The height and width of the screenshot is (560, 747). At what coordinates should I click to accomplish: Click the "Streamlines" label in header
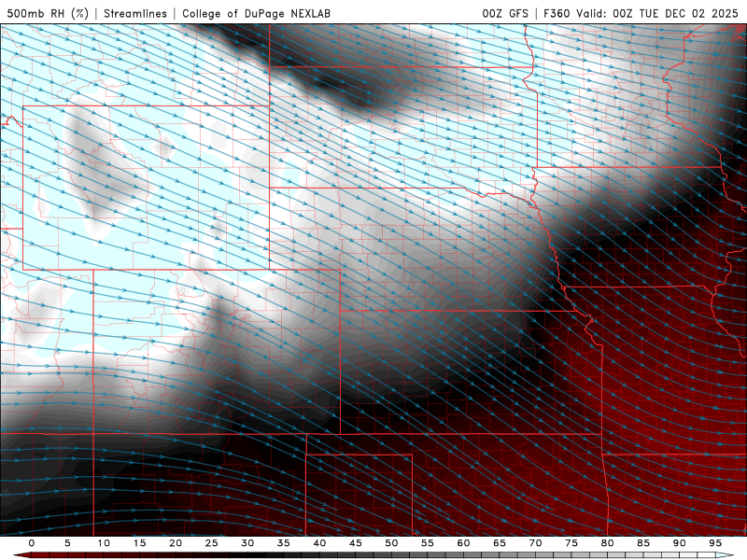pos(135,13)
